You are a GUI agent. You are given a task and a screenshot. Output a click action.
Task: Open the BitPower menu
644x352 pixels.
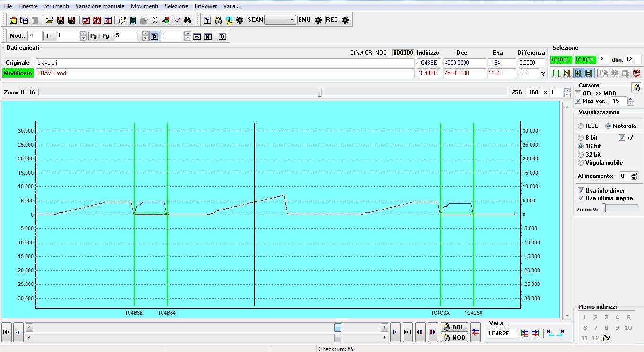pos(206,6)
